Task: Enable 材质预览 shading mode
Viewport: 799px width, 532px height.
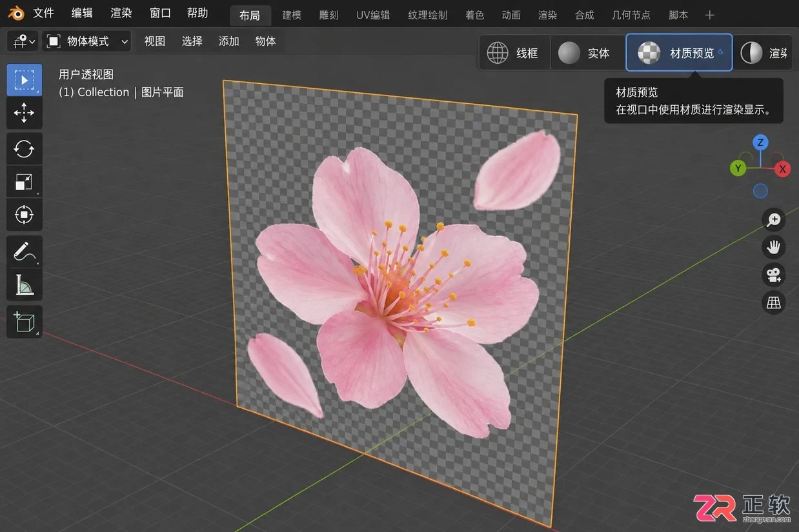Action: (679, 53)
